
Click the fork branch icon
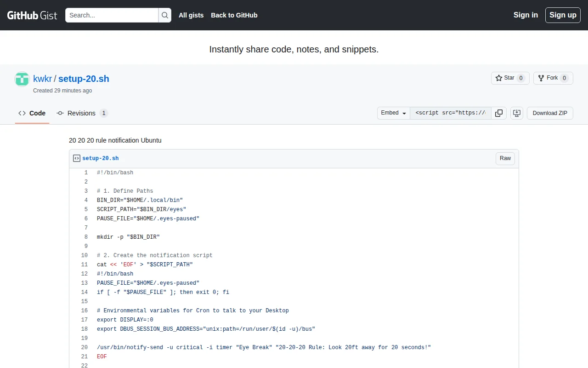541,78
